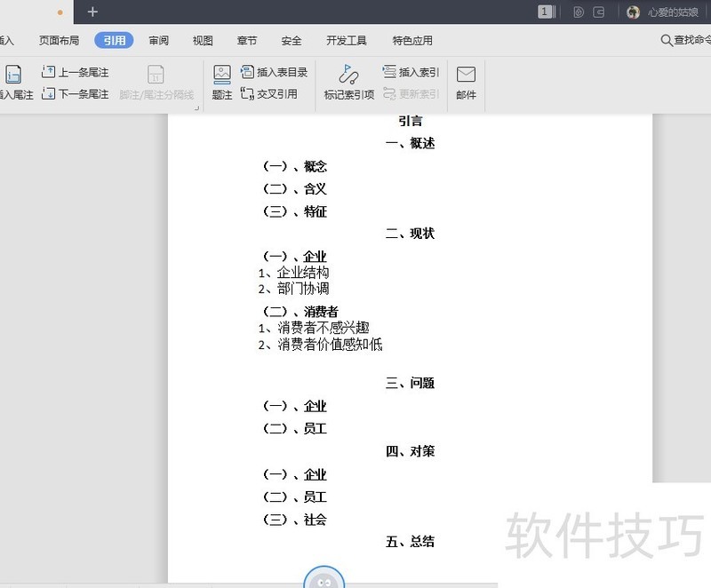Click 插入索引 in the ribbon
The width and height of the screenshot is (711, 588).
[x=411, y=72]
